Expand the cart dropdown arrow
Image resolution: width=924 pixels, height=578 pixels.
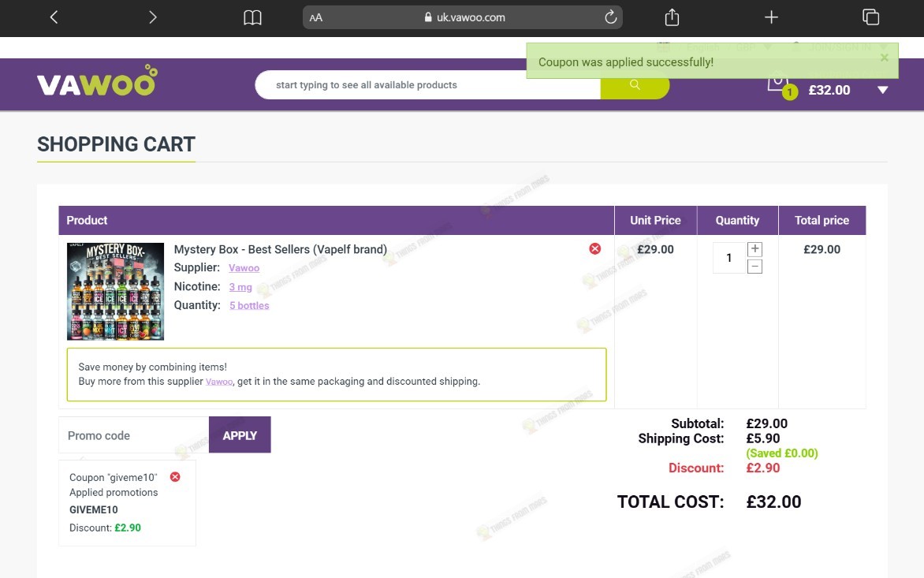883,90
